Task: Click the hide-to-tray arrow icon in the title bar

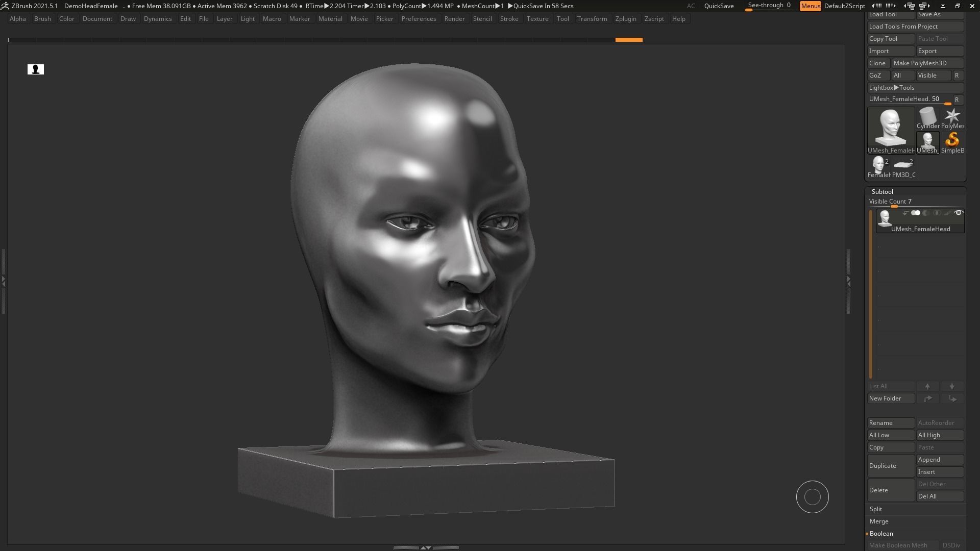Action: pos(943,6)
